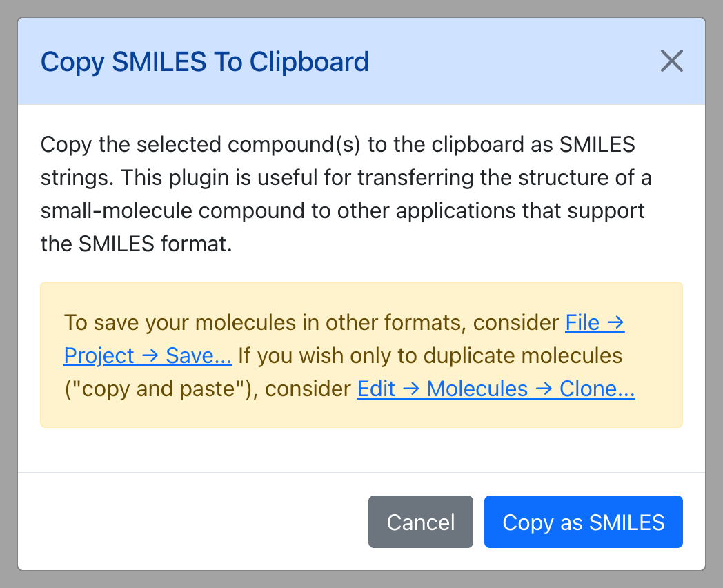This screenshot has width=723, height=588.
Task: Confirm with Copy as SMILES button
Action: pyautogui.click(x=583, y=522)
